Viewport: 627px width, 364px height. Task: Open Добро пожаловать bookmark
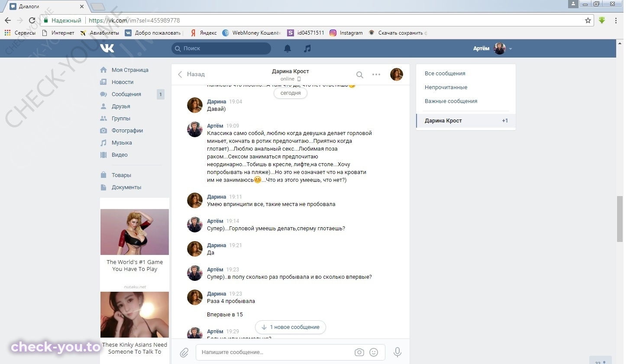click(153, 32)
